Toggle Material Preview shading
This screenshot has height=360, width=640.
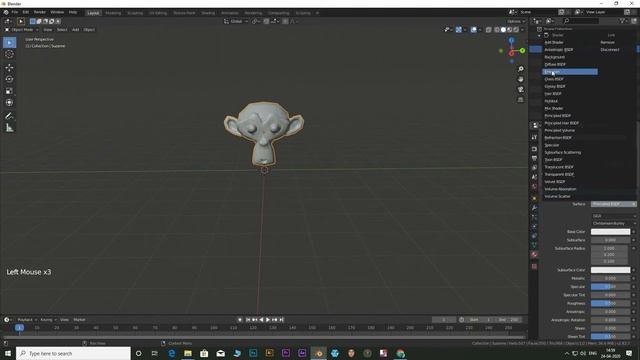510,30
